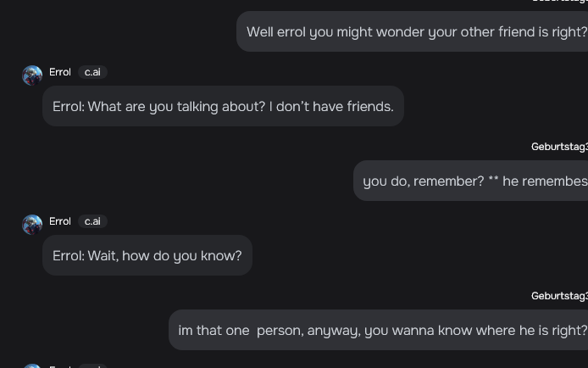Image resolution: width=588 pixels, height=368 pixels.
Task: Select the "you do, remember?" message bubble
Action: 470,181
